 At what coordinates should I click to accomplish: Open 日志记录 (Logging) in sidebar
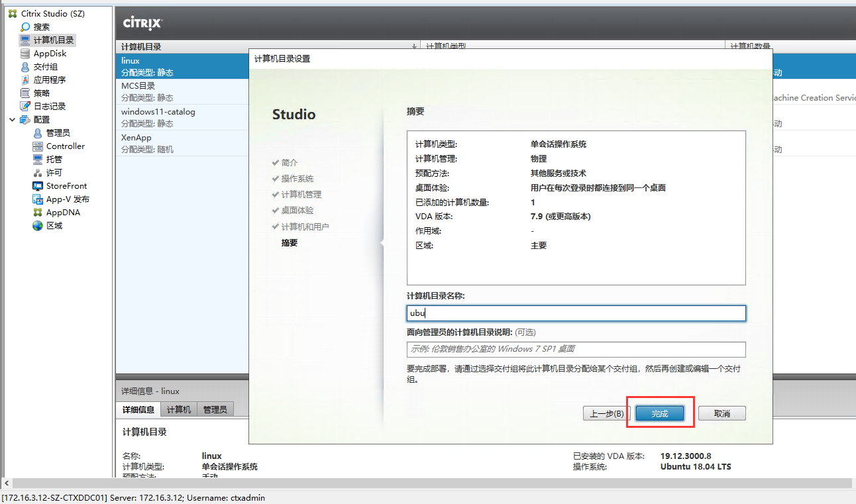pos(25,106)
